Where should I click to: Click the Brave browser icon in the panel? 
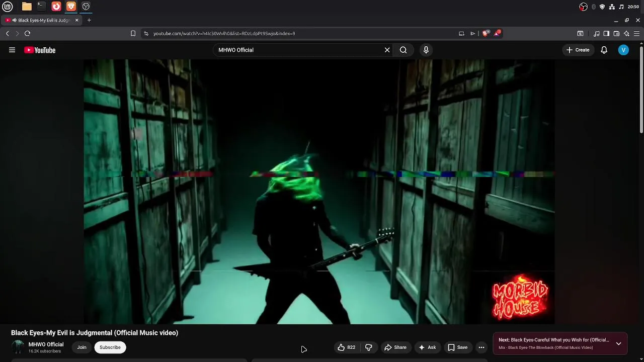coord(71,7)
